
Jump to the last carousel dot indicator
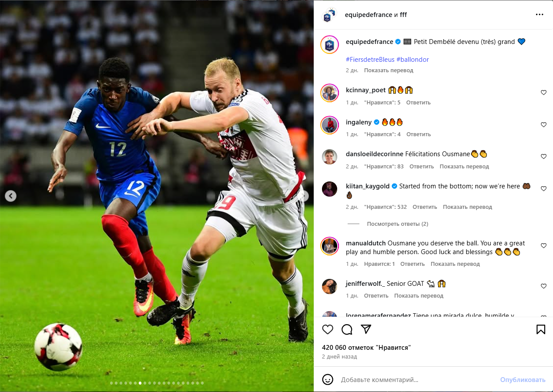pyautogui.click(x=202, y=383)
